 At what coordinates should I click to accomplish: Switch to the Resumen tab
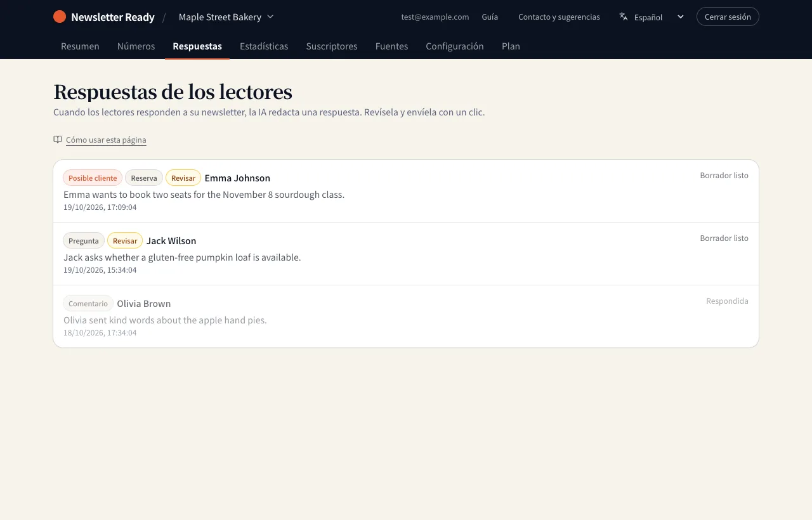click(x=80, y=46)
